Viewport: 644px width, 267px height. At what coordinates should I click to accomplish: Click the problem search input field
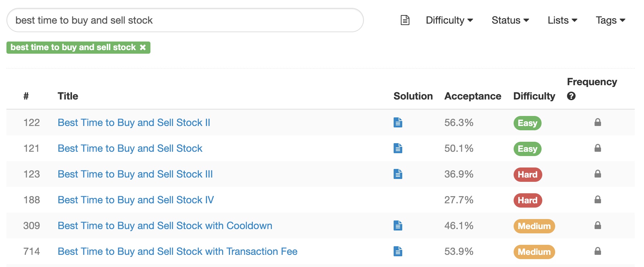pyautogui.click(x=185, y=20)
